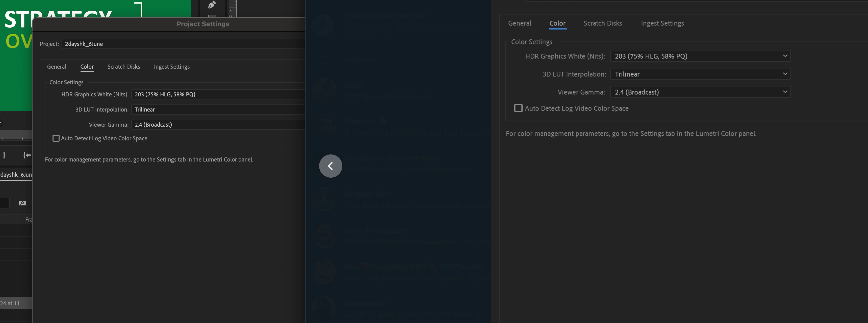Switch to General tab in right panel

519,23
